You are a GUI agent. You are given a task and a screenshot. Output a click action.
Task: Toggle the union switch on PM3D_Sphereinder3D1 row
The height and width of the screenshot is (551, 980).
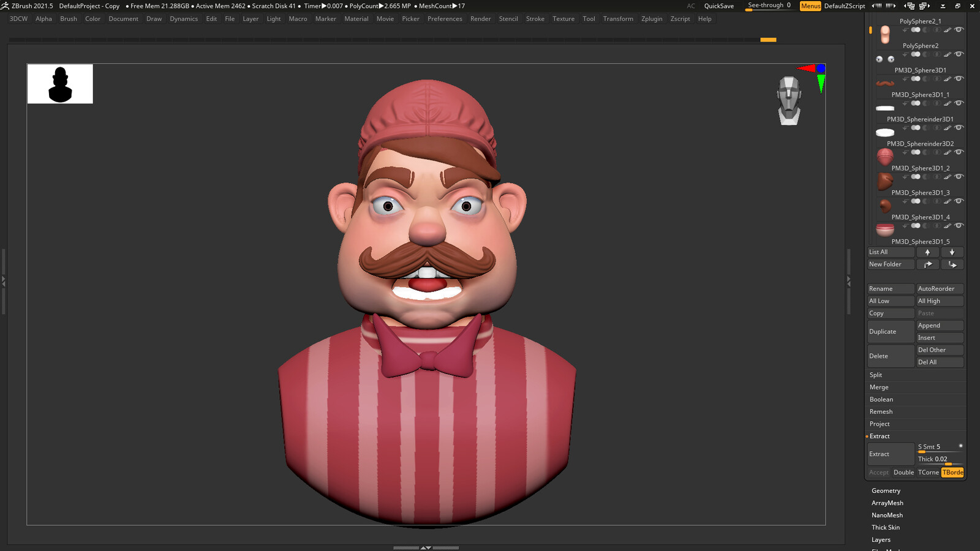916,127
